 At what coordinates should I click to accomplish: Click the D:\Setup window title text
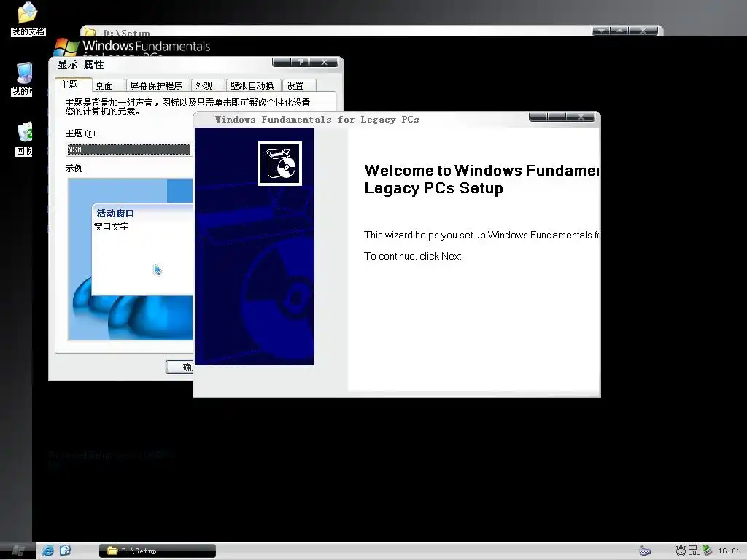(x=127, y=33)
